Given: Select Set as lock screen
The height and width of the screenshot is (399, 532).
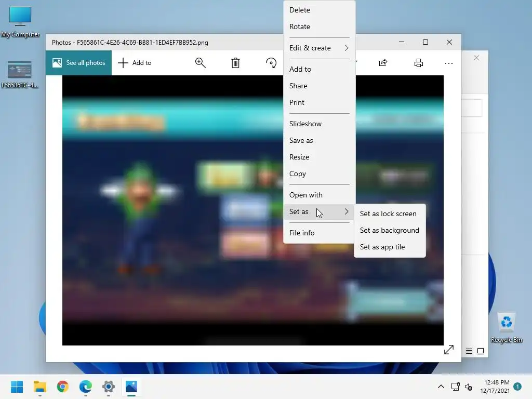Looking at the screenshot, I should click(390, 214).
